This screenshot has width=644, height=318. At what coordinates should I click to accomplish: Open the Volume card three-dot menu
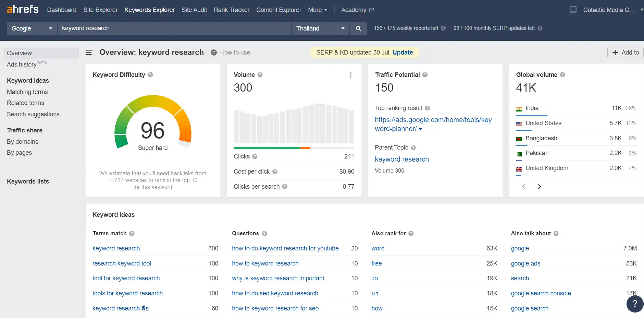[350, 75]
